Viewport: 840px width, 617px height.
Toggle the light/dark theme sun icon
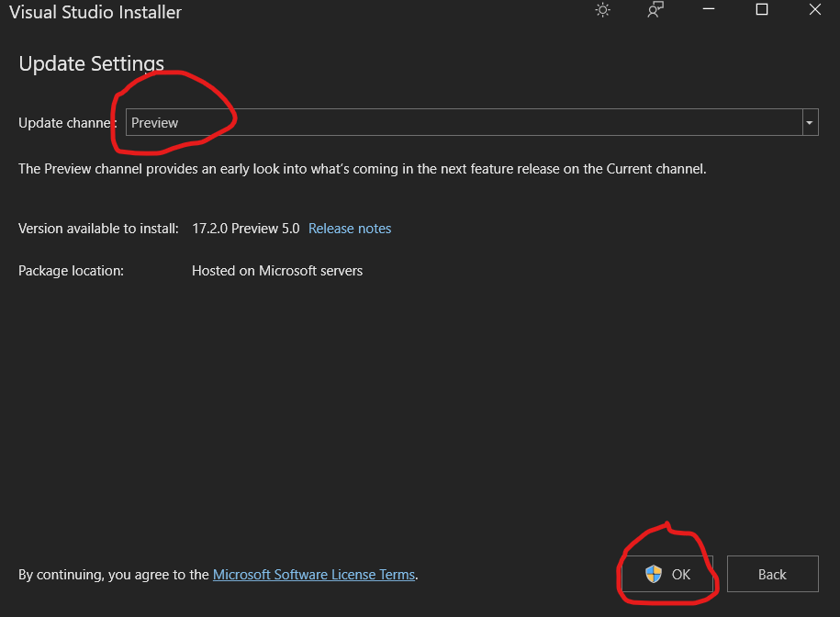click(602, 11)
